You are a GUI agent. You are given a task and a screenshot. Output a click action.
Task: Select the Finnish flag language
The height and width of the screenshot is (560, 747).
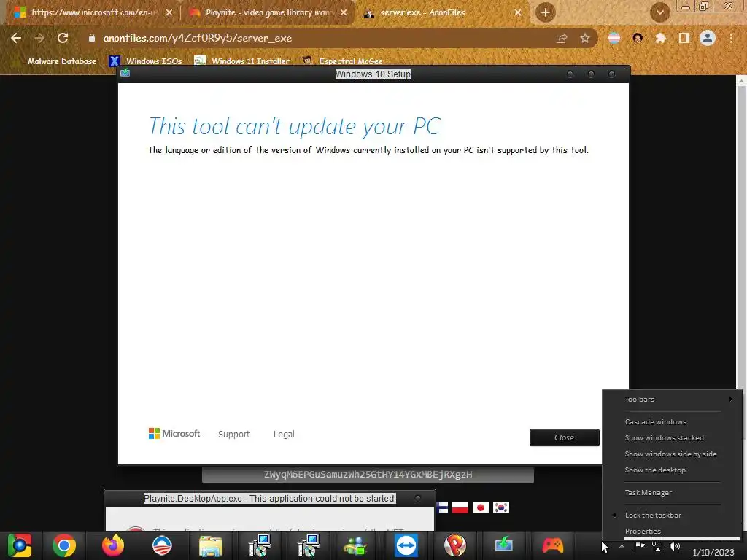442,507
